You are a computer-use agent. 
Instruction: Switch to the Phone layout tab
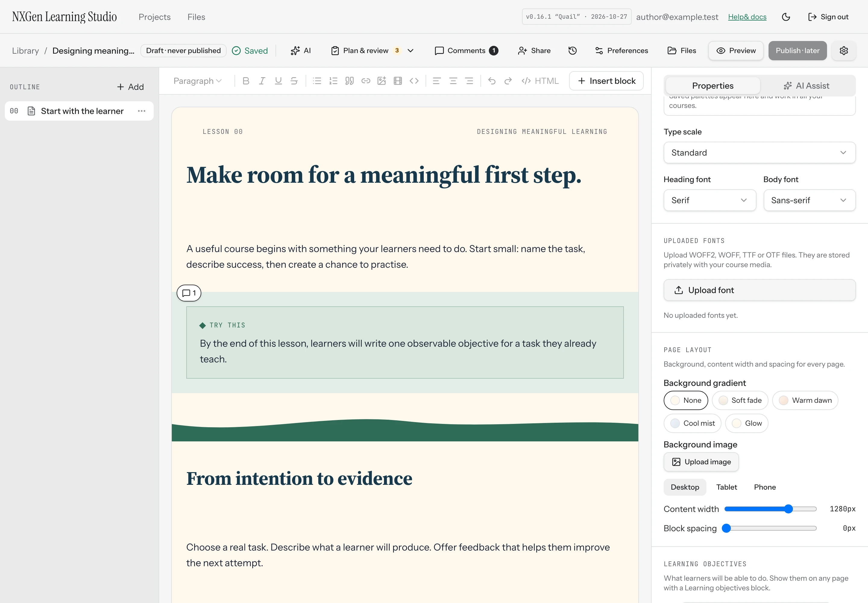tap(765, 488)
